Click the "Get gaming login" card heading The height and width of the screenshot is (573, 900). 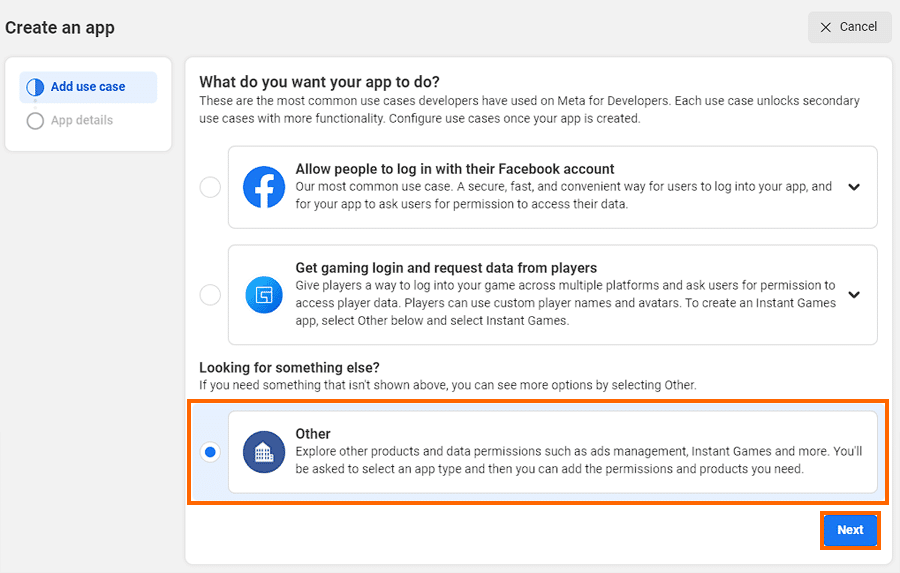(446, 268)
